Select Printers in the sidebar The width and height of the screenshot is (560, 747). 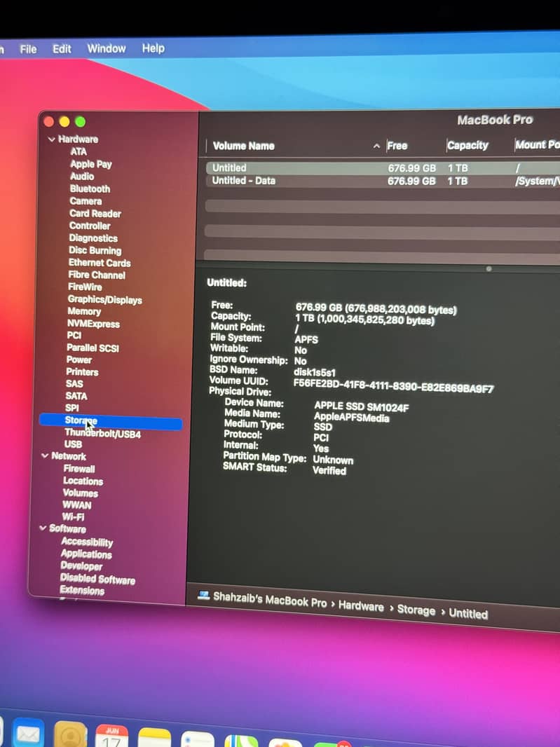coord(83,372)
